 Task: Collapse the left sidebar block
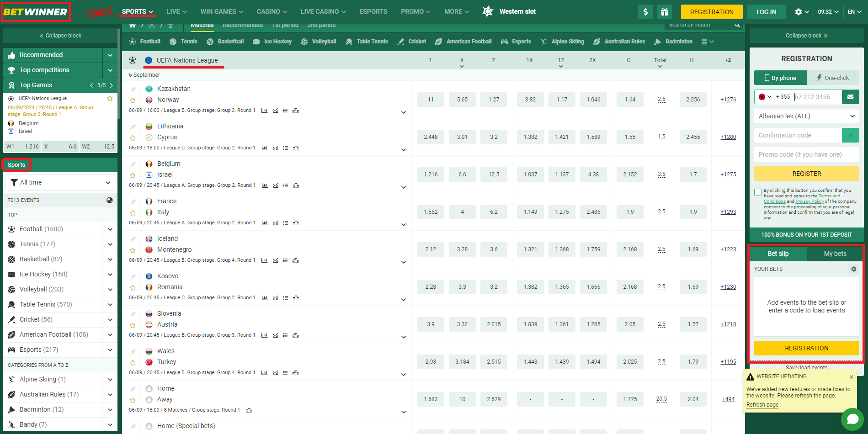click(x=60, y=36)
